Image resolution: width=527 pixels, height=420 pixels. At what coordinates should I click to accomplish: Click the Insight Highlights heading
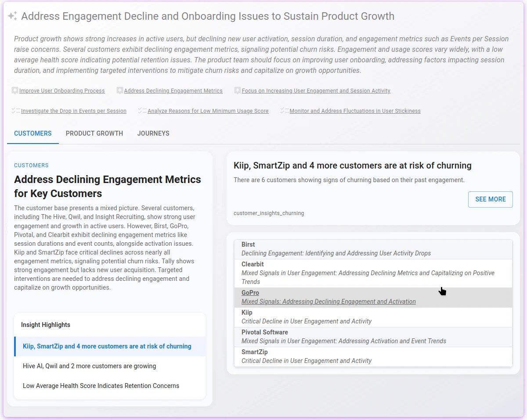[46, 325]
